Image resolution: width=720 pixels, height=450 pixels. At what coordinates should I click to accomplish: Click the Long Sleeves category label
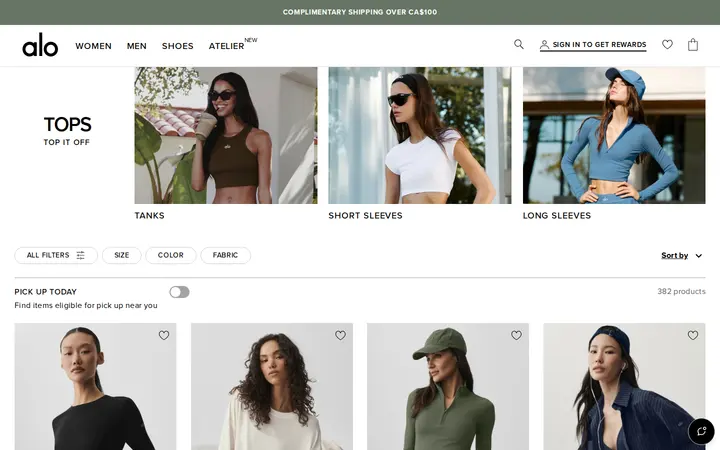557,215
